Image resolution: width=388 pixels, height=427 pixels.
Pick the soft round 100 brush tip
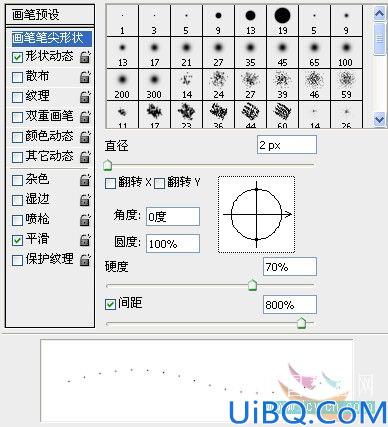tap(346, 53)
